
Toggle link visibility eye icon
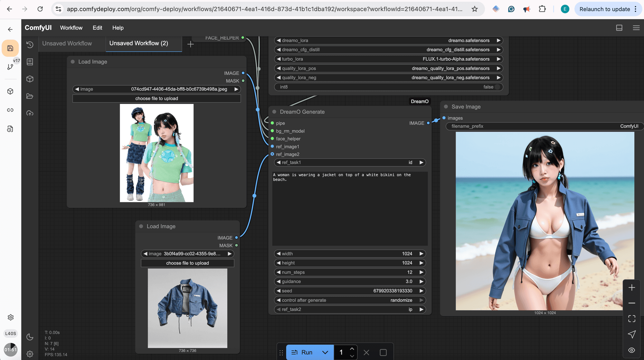tap(631, 350)
